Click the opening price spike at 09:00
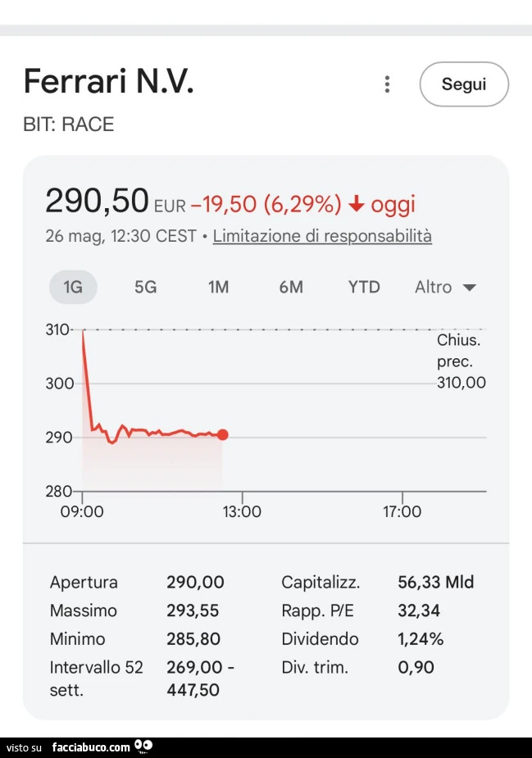 [x=83, y=332]
